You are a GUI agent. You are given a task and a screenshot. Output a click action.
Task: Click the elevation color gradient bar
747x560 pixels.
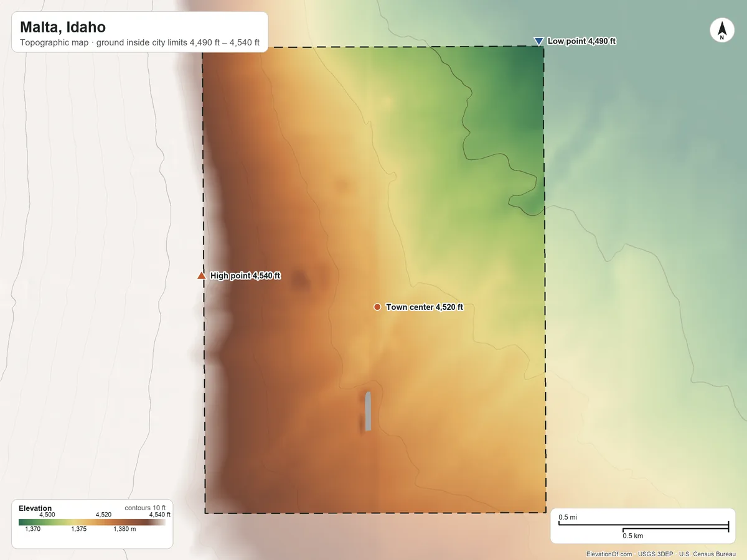(x=92, y=522)
